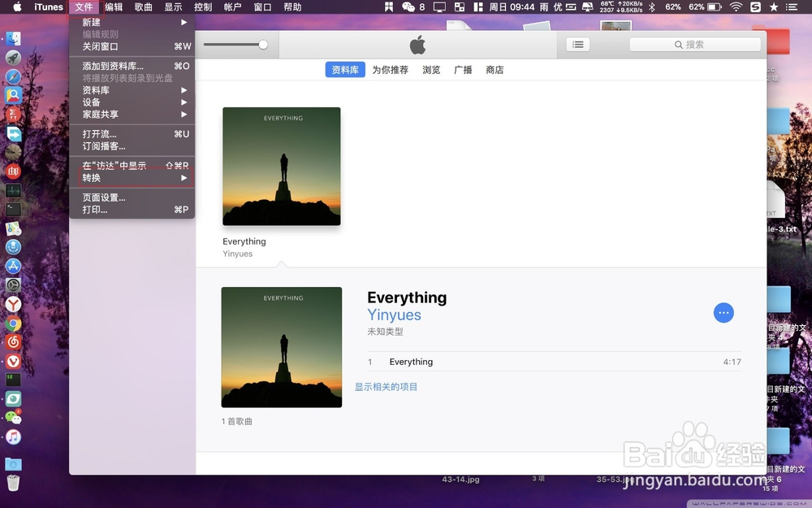Image resolution: width=812 pixels, height=508 pixels.
Task: Click the star icon in menu bar
Action: click(774, 7)
